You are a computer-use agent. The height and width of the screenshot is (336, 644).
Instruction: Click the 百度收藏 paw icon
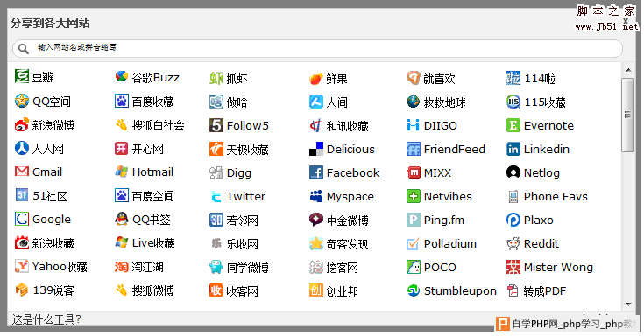point(122,101)
